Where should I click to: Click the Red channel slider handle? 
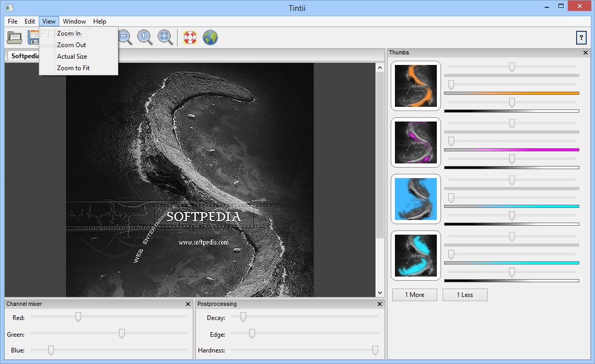(x=78, y=317)
